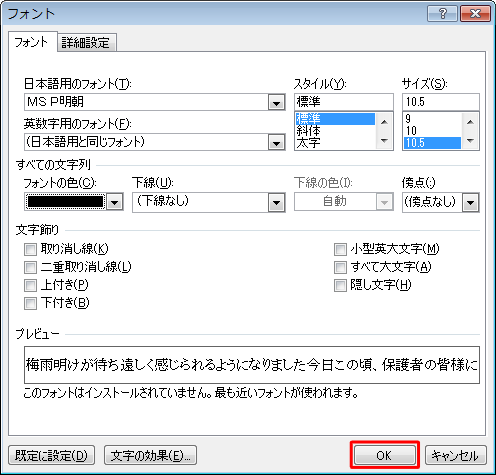Open the 英数字用のフォント dropdown arrow

pos(276,142)
